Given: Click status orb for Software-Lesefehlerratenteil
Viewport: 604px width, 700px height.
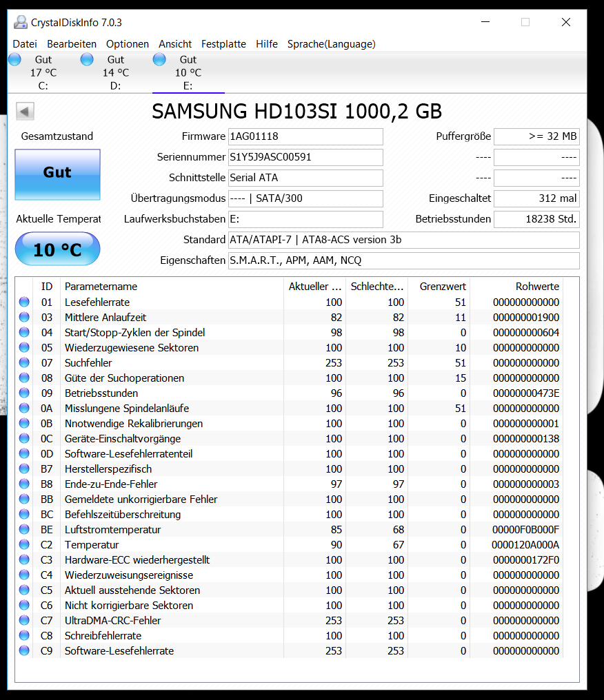Looking at the screenshot, I should click(24, 453).
